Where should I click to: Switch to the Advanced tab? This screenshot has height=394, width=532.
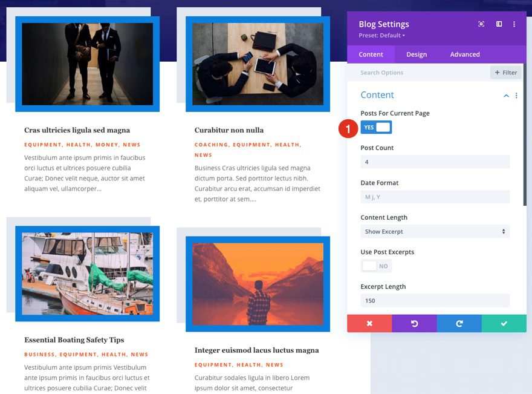(464, 54)
